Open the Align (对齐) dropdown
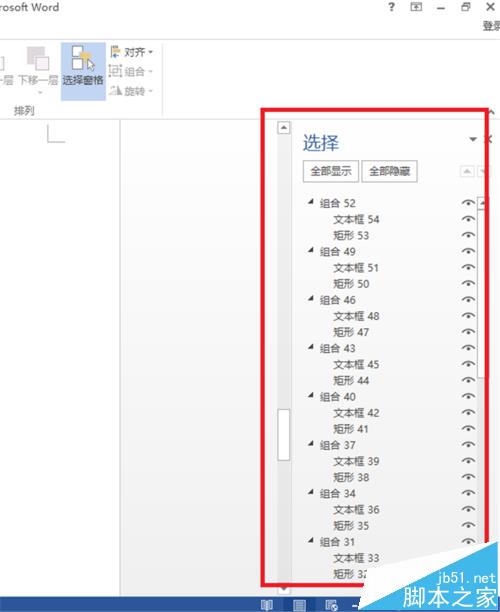The height and width of the screenshot is (612, 500). pyautogui.click(x=131, y=52)
